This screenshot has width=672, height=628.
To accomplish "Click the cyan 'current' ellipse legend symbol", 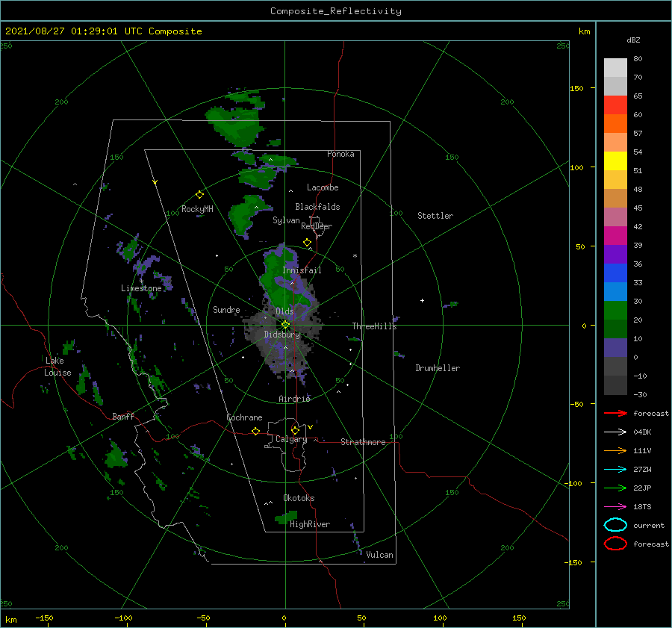I will click(x=615, y=525).
